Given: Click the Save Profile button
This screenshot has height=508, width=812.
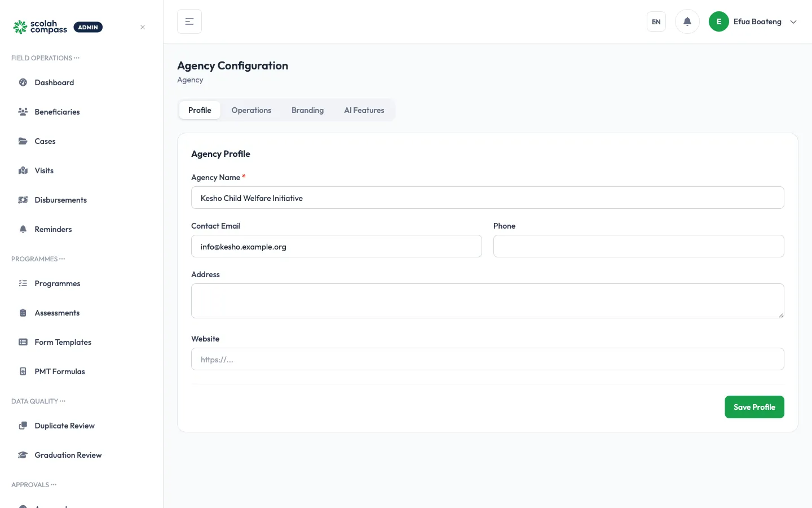Looking at the screenshot, I should (x=754, y=407).
